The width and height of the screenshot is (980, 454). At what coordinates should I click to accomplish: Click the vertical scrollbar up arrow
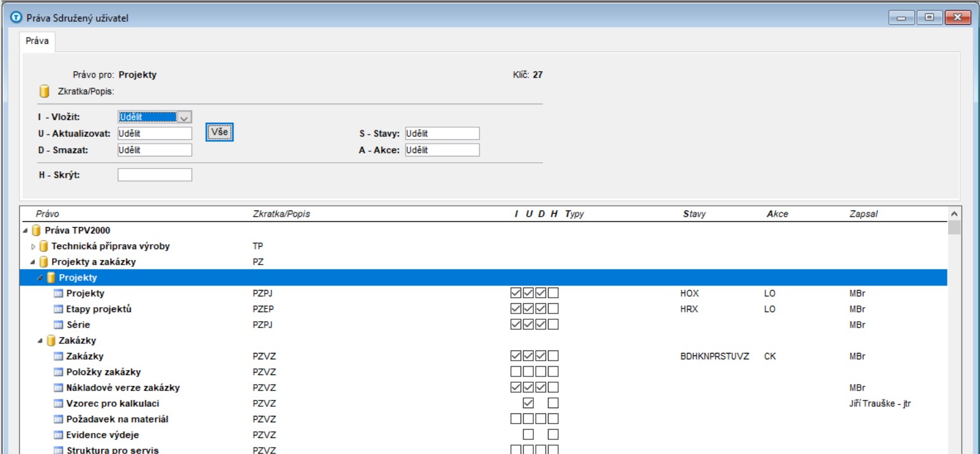pos(953,214)
